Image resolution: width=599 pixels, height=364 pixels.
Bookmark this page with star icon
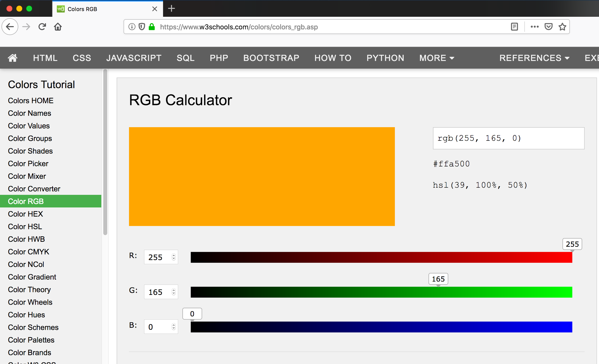(x=562, y=27)
